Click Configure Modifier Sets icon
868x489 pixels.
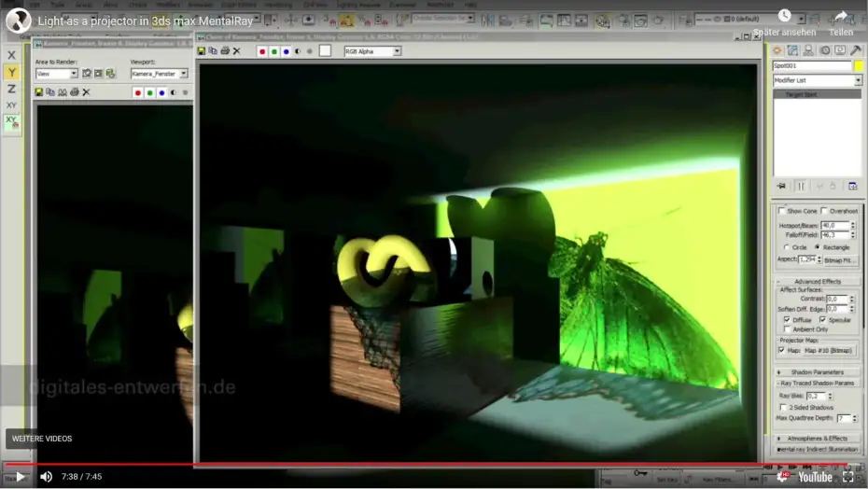pyautogui.click(x=852, y=186)
